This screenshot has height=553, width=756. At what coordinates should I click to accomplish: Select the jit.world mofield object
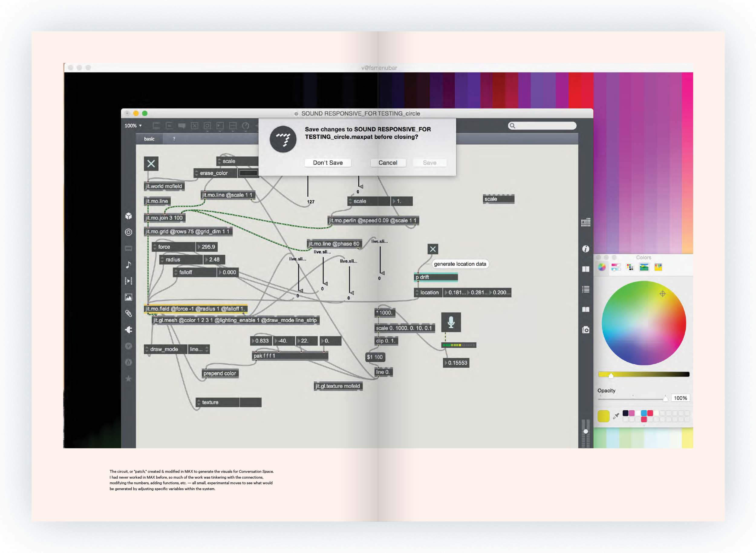pyautogui.click(x=164, y=187)
